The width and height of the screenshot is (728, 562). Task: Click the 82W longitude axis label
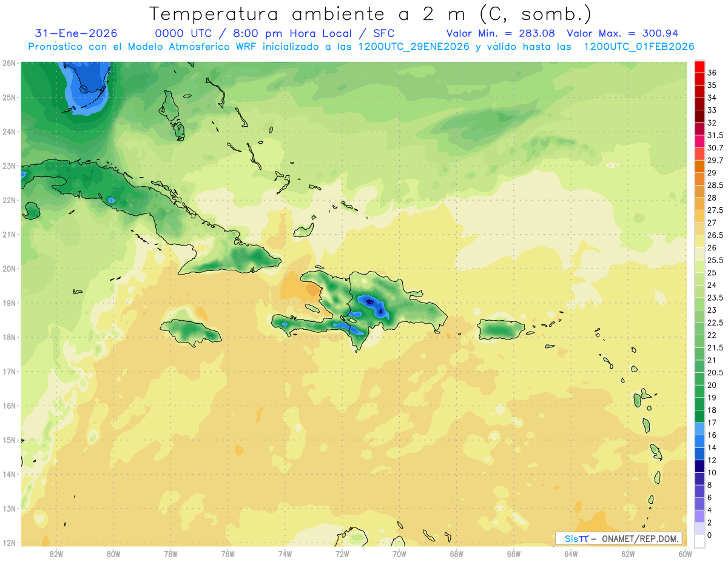pyautogui.click(x=56, y=554)
